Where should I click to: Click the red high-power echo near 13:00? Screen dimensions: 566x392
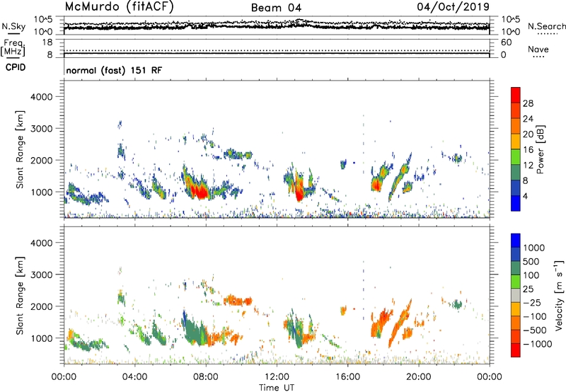299,191
